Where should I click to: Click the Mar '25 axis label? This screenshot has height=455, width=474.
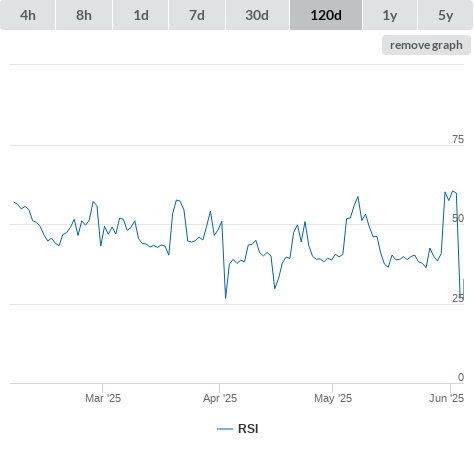[103, 398]
